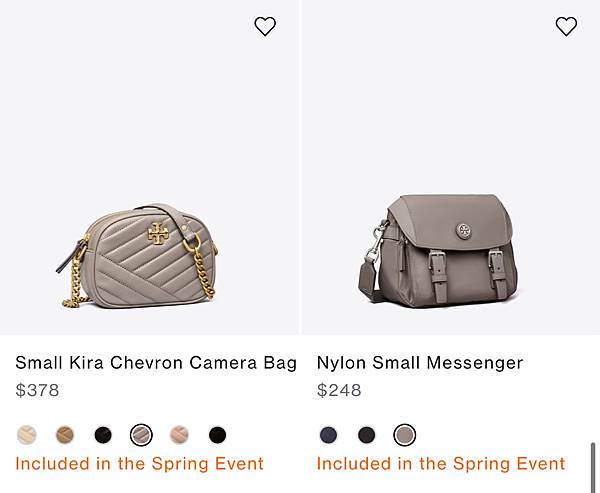
Task: Select the cream swatch for Kira bag
Action: [x=27, y=435]
